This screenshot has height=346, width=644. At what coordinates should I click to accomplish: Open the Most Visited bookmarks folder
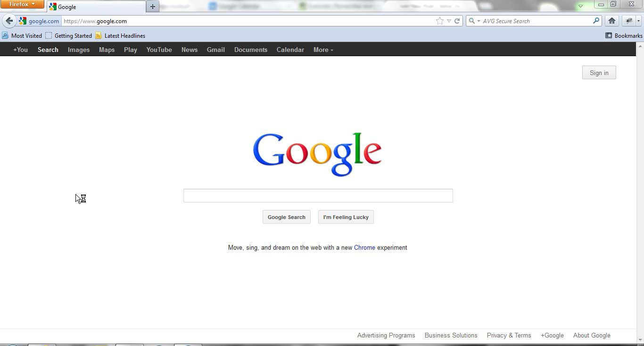[22, 35]
